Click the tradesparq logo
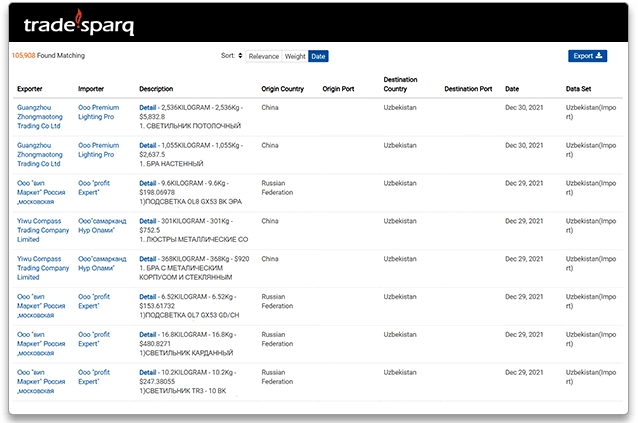Viewport: 638px width, 423px height. (79, 23)
